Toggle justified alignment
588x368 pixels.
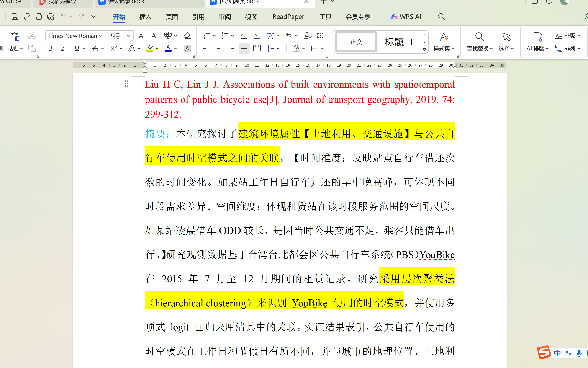[244, 49]
